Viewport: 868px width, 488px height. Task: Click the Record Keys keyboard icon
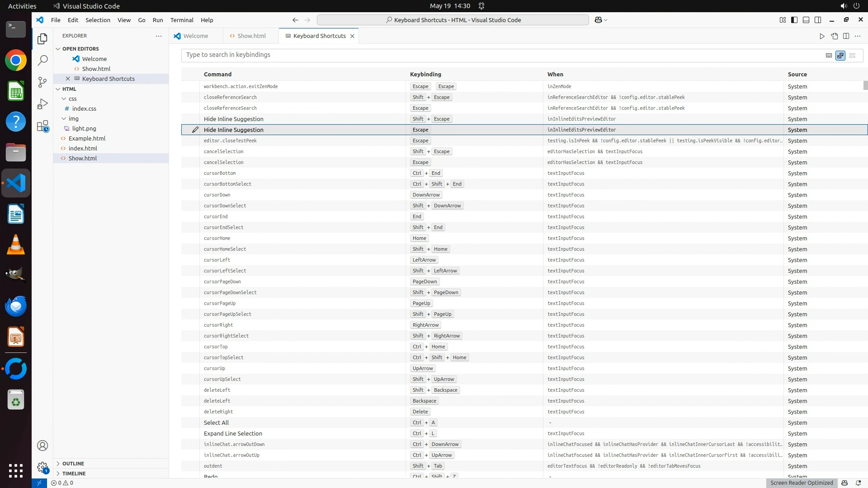829,56
